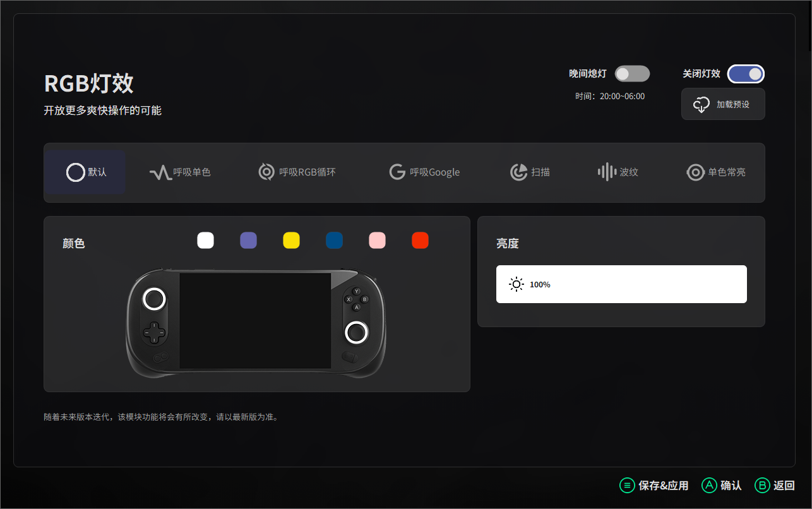Click the right joystick light ring on device
The height and width of the screenshot is (509, 812).
(x=356, y=332)
